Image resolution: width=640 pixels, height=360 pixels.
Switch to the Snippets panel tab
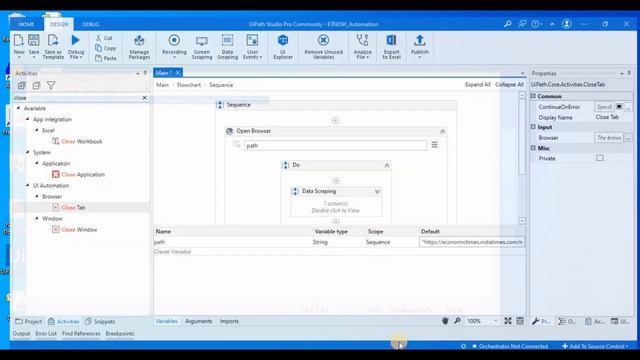[x=100, y=322]
